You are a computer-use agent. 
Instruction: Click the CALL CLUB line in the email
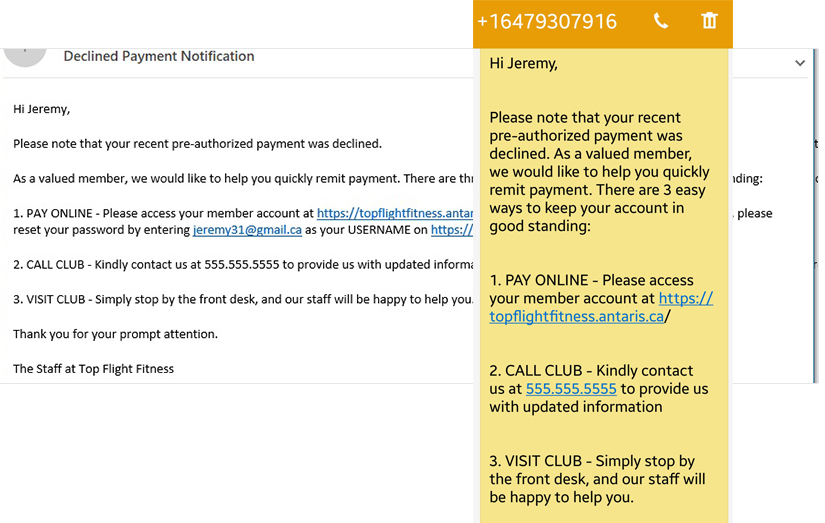243,265
